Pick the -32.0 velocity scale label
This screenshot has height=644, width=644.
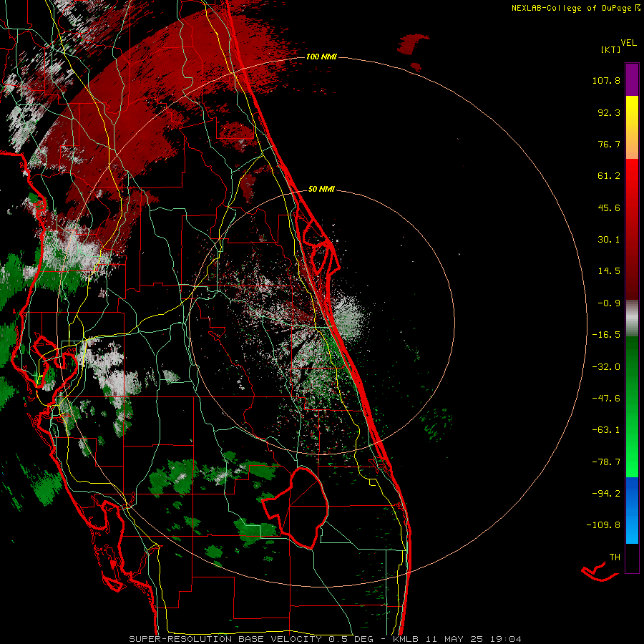(x=606, y=367)
